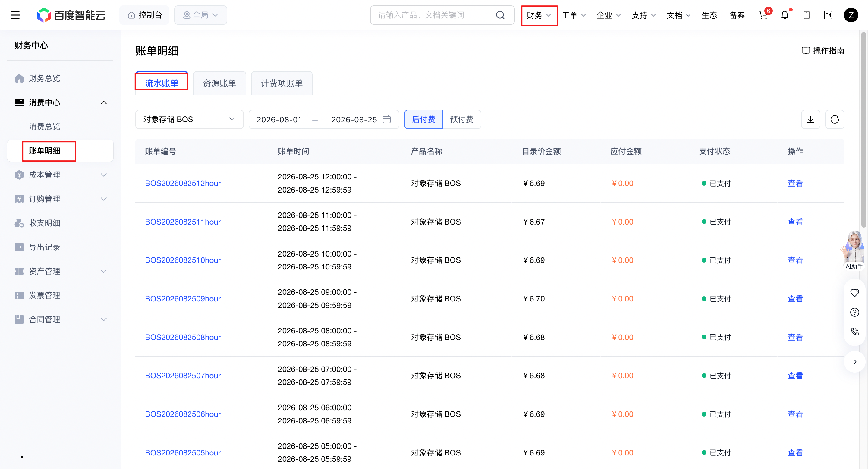
Task: Go to the 备案 page
Action: click(737, 15)
